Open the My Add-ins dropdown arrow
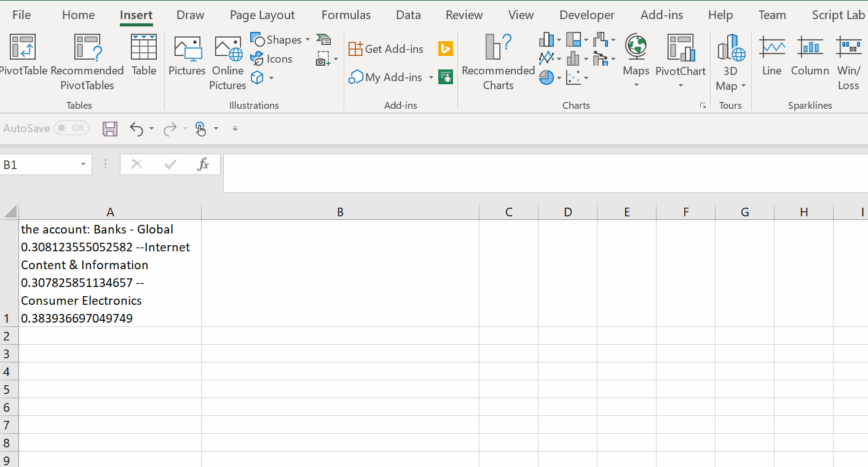The width and height of the screenshot is (868, 467). (x=431, y=77)
